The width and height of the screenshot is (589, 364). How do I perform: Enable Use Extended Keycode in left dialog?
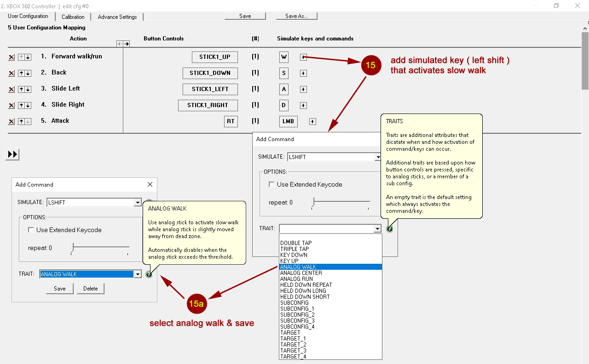(x=31, y=230)
